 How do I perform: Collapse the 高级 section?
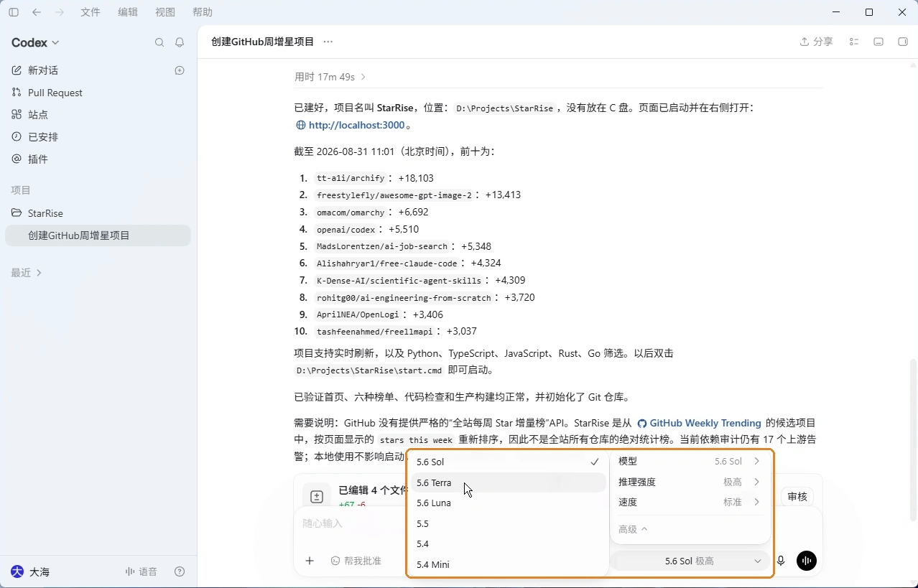633,529
